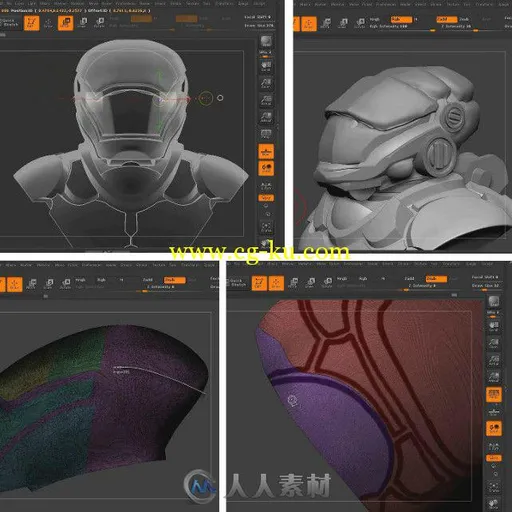Select Scale mode in top-left ZBrush window
512x512 pixels.
click(x=83, y=23)
